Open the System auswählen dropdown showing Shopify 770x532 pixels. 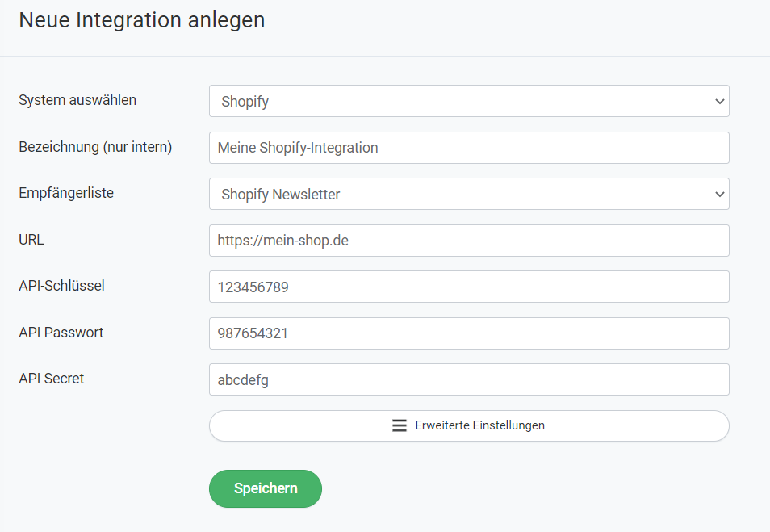[x=468, y=102]
